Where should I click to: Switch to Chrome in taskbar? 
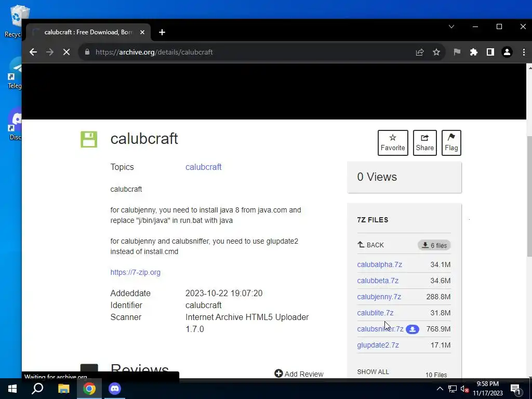[x=89, y=389]
